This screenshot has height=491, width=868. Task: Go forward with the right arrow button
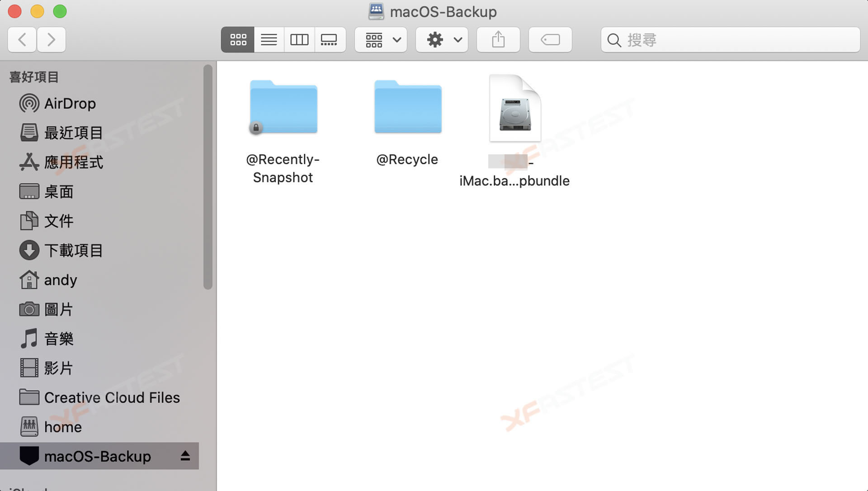[x=51, y=40]
